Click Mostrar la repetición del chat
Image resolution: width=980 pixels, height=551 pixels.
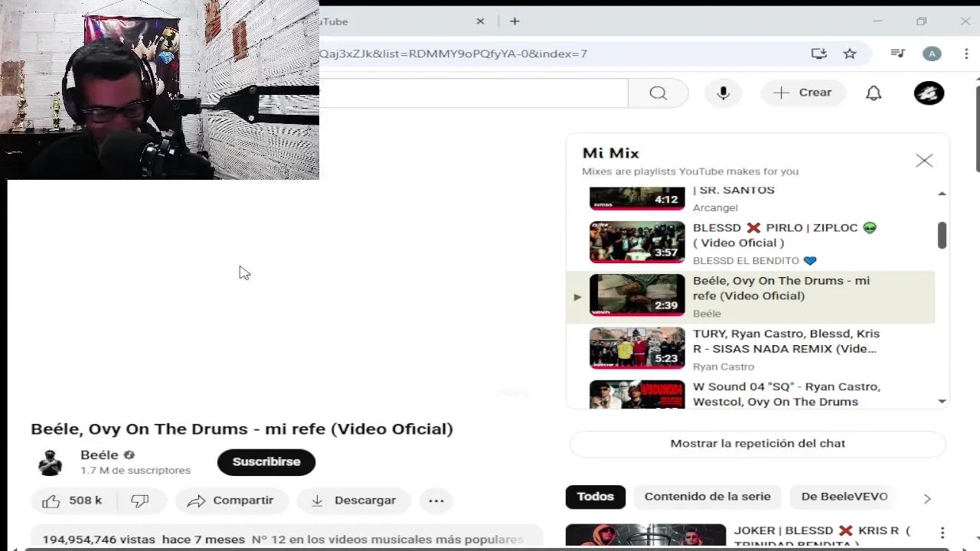(x=758, y=444)
